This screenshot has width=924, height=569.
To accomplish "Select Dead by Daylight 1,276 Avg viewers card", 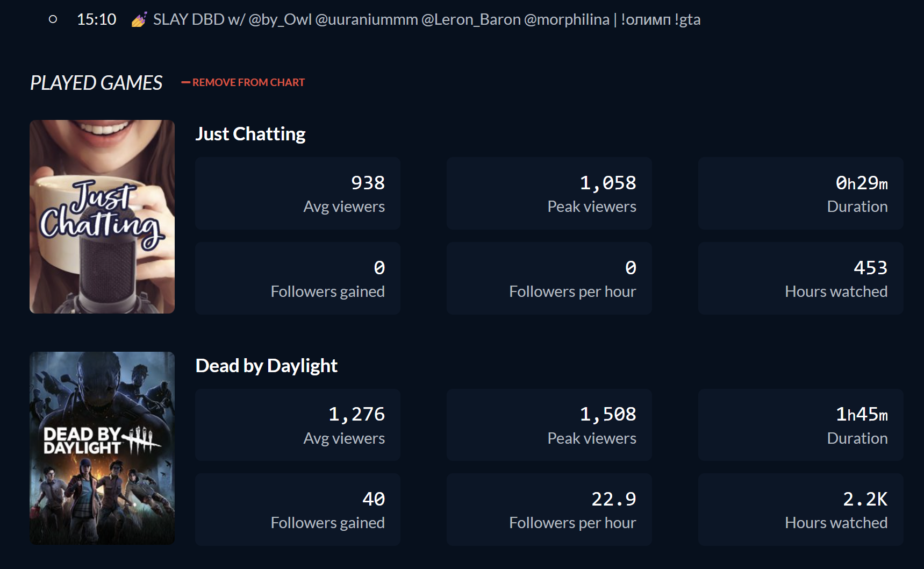I will 298,425.
